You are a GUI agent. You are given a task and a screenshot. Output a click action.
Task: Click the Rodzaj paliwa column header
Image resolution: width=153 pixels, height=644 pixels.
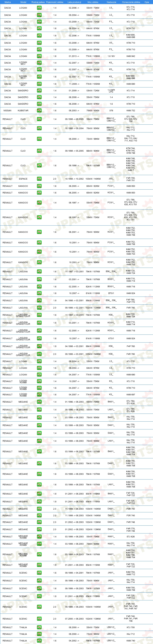pyautogui.click(x=38, y=2)
